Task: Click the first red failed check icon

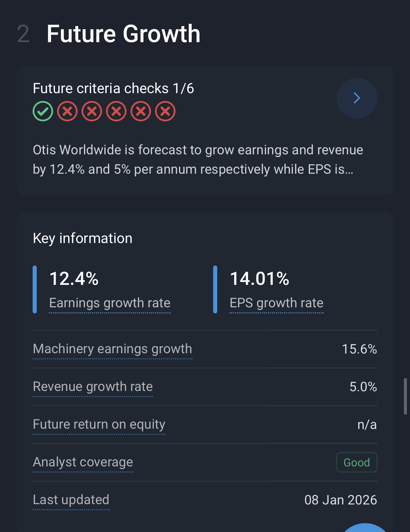Action: [67, 111]
